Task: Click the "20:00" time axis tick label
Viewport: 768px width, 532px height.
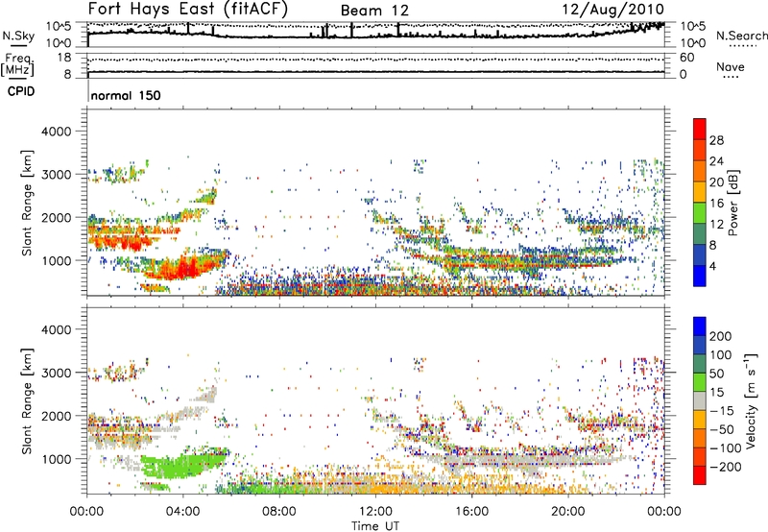Action: (568, 512)
